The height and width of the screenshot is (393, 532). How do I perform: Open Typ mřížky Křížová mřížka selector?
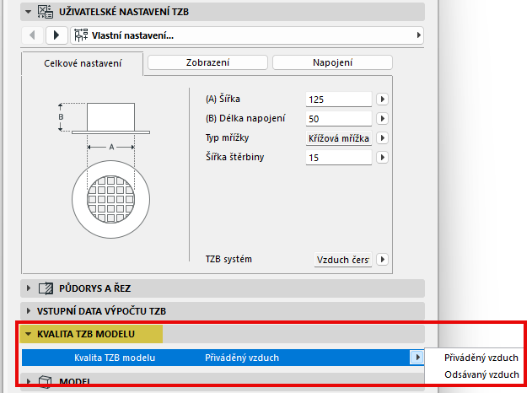pos(339,138)
